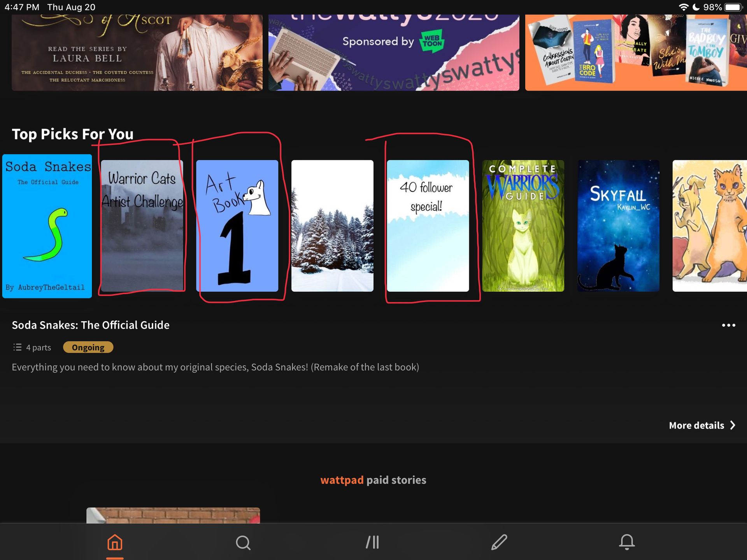Select the Skyfall by Kaylin_WC cover

[x=618, y=226]
